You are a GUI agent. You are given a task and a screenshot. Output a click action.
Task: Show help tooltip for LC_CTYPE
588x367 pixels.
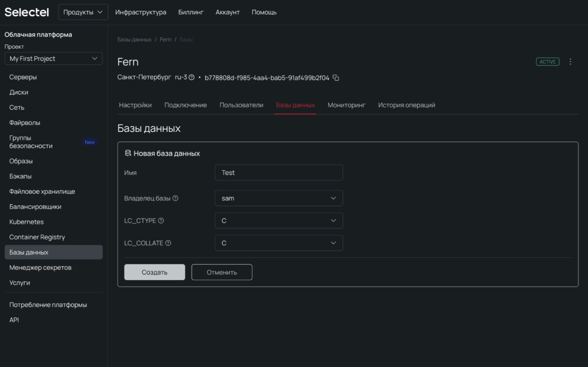161,221
